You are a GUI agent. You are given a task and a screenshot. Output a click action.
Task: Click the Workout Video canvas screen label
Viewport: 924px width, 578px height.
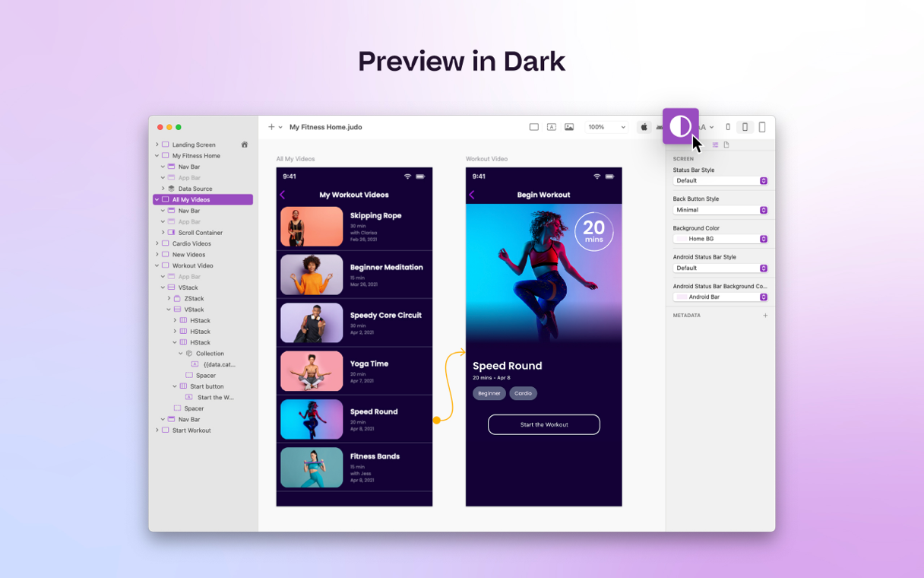click(x=487, y=159)
